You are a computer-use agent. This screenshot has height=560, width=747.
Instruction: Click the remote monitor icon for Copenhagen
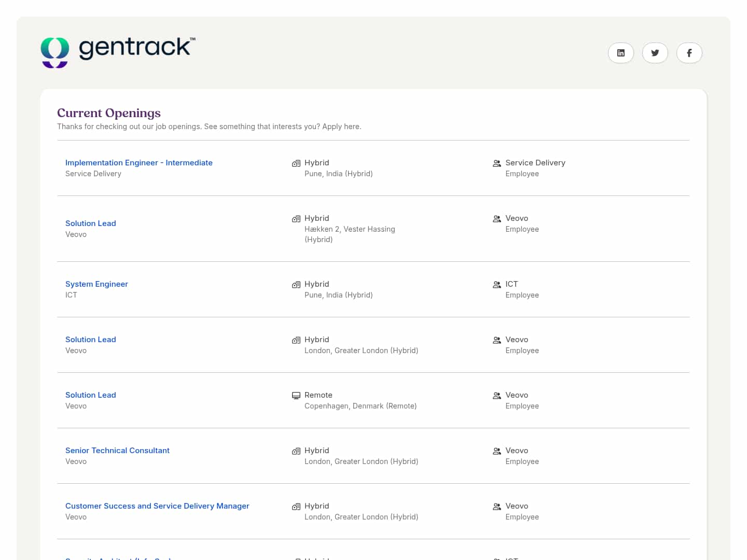tap(296, 396)
